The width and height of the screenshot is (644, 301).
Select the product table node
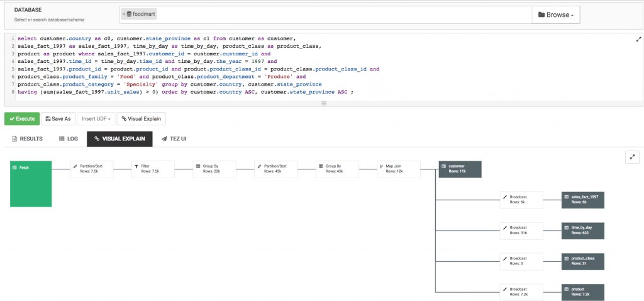583,292
